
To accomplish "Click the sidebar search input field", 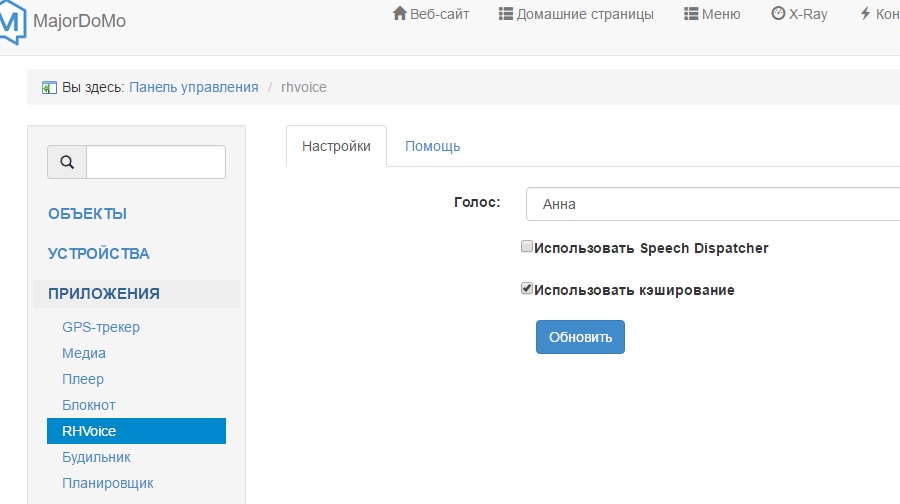I will pos(156,162).
